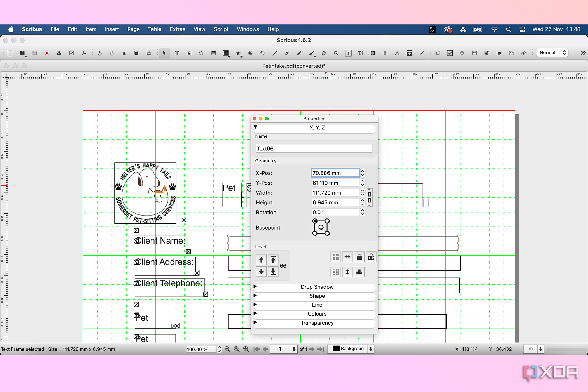The height and width of the screenshot is (392, 588).
Task: Click the Edit Contents of Frame tool
Action: (348, 53)
